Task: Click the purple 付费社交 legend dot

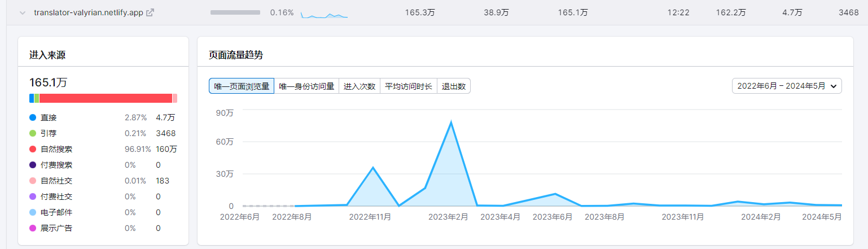Action: point(33,197)
